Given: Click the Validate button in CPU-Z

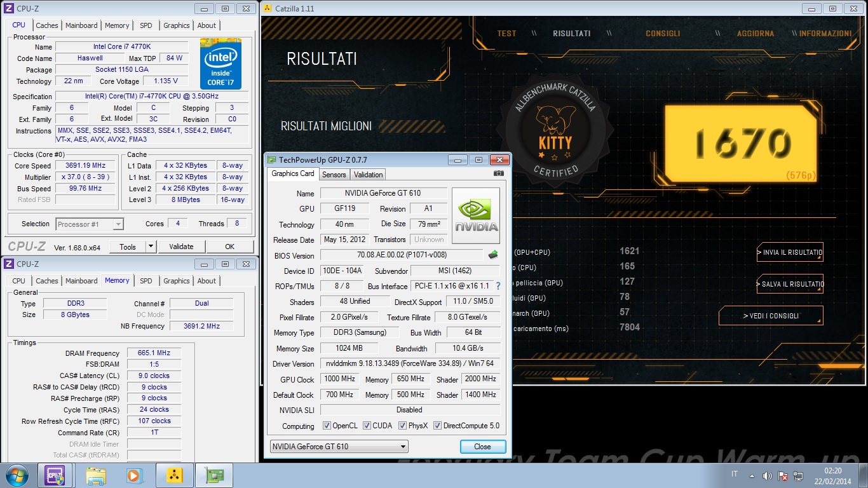Looking at the screenshot, I should pyautogui.click(x=181, y=247).
